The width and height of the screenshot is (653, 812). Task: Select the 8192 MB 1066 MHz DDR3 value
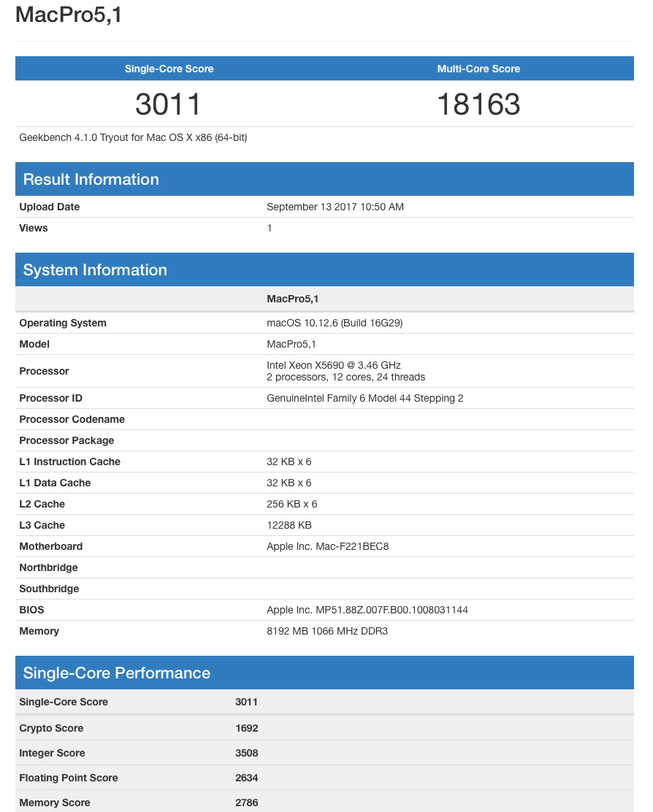tap(327, 631)
